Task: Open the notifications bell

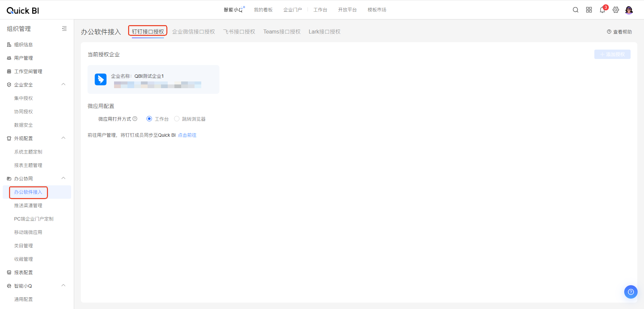Action: coord(602,10)
